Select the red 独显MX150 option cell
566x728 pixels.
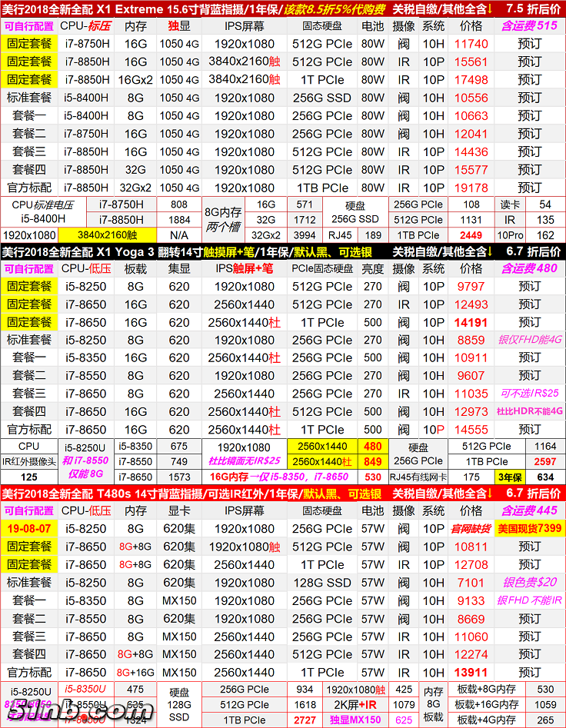click(355, 720)
